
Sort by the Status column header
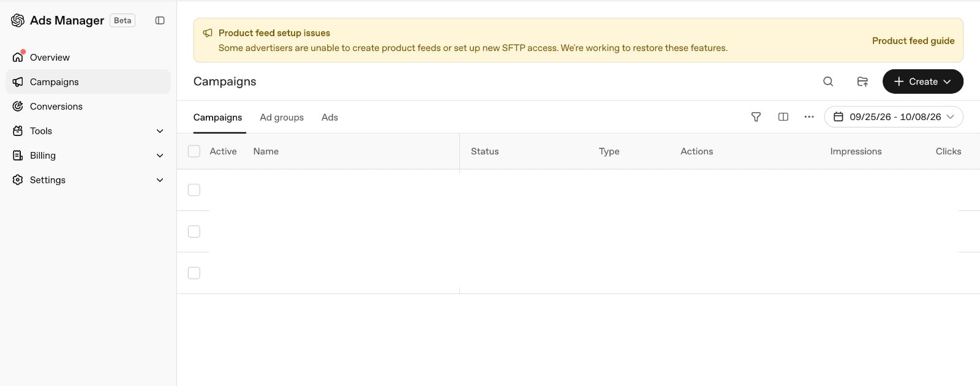484,151
